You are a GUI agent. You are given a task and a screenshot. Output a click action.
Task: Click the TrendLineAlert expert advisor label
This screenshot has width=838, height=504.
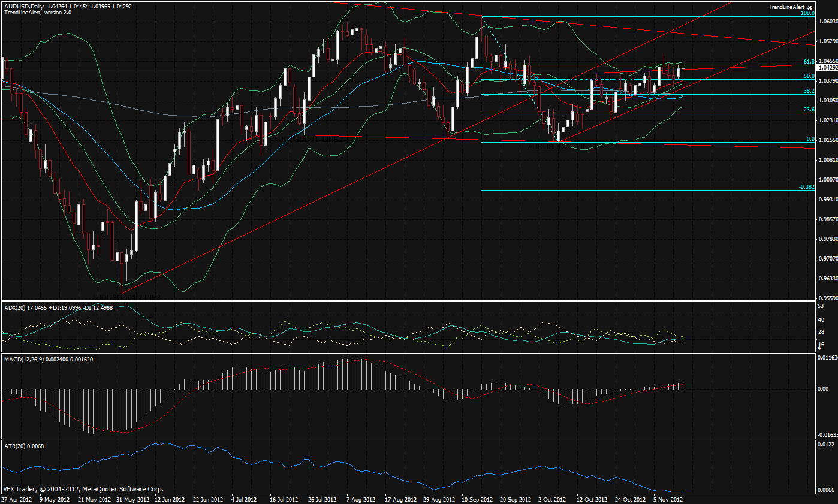click(x=786, y=7)
